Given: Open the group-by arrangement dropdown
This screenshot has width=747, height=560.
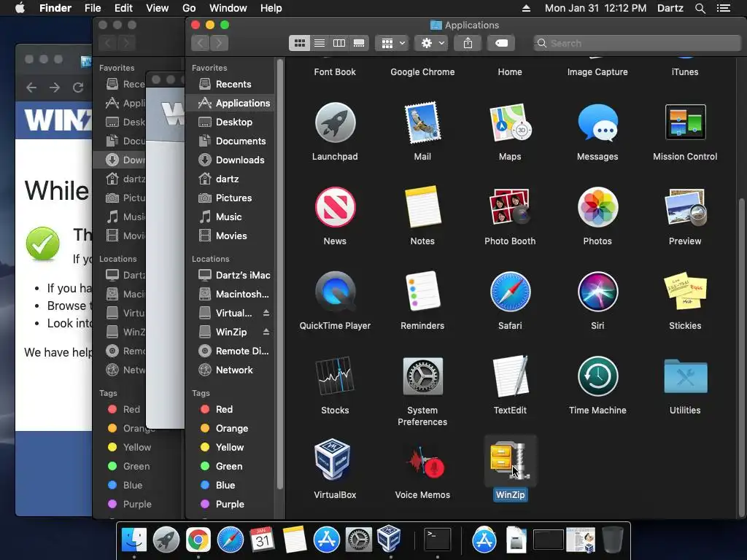Looking at the screenshot, I should click(392, 43).
